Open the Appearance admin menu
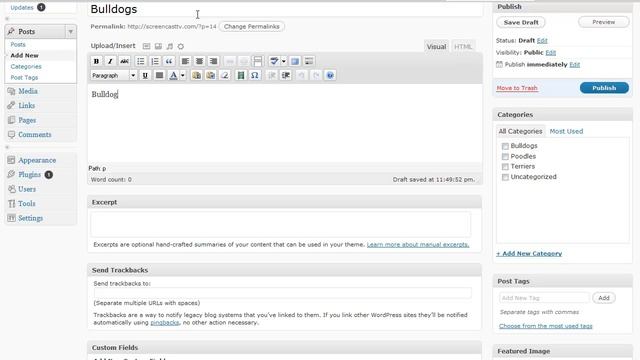The height and width of the screenshot is (360, 640). click(x=37, y=160)
